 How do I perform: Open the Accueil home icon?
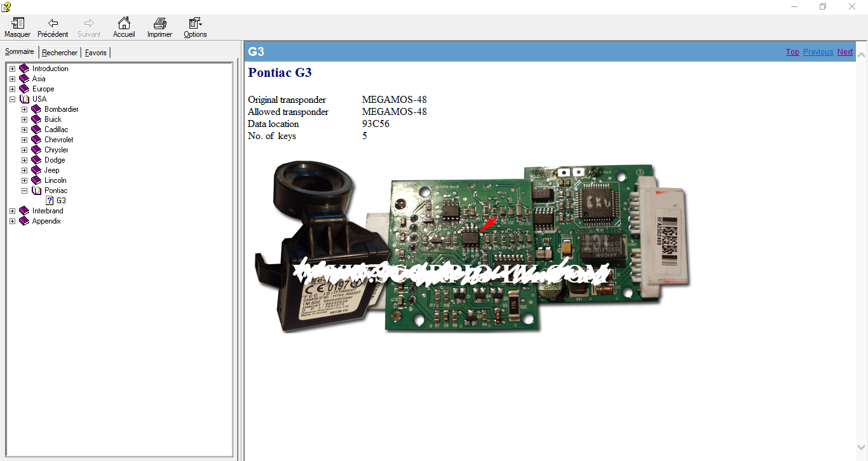point(124,24)
